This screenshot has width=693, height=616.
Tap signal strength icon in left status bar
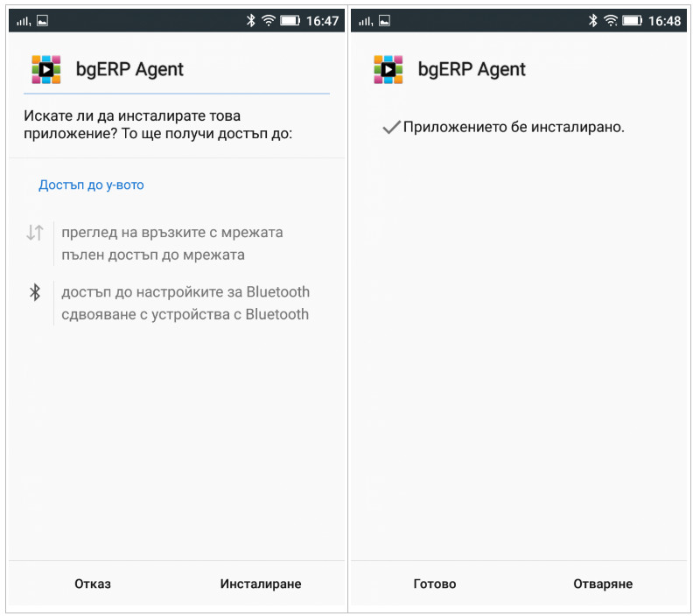click(23, 21)
